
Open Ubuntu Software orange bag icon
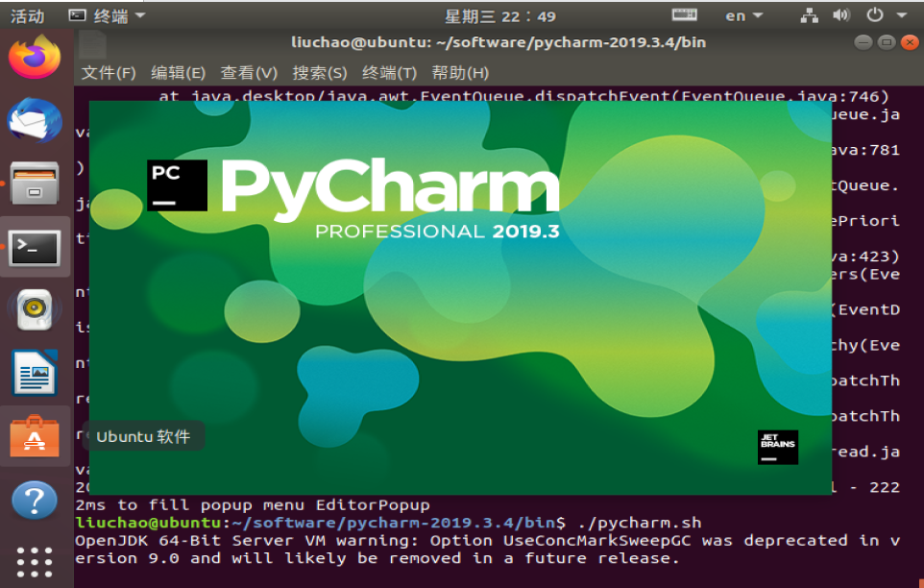point(35,436)
